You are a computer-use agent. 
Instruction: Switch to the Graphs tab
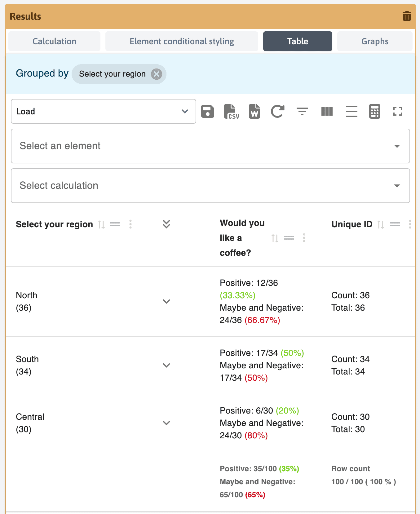click(374, 41)
